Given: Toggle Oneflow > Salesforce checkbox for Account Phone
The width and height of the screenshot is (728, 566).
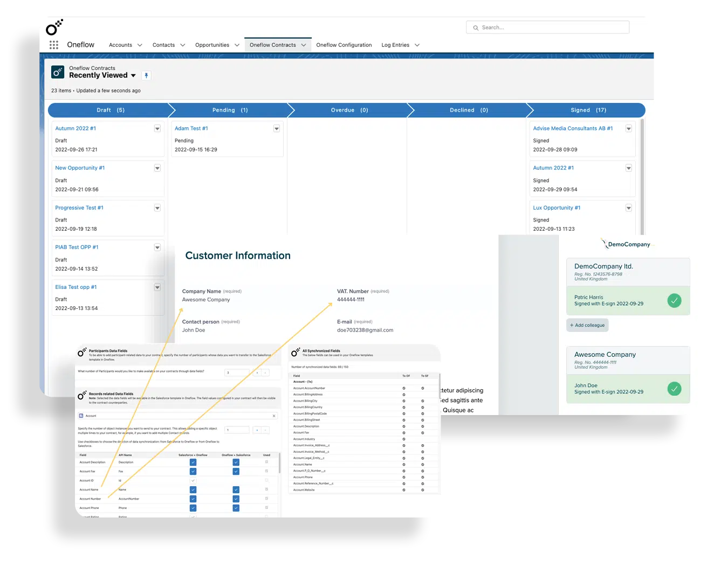Looking at the screenshot, I should point(236,508).
